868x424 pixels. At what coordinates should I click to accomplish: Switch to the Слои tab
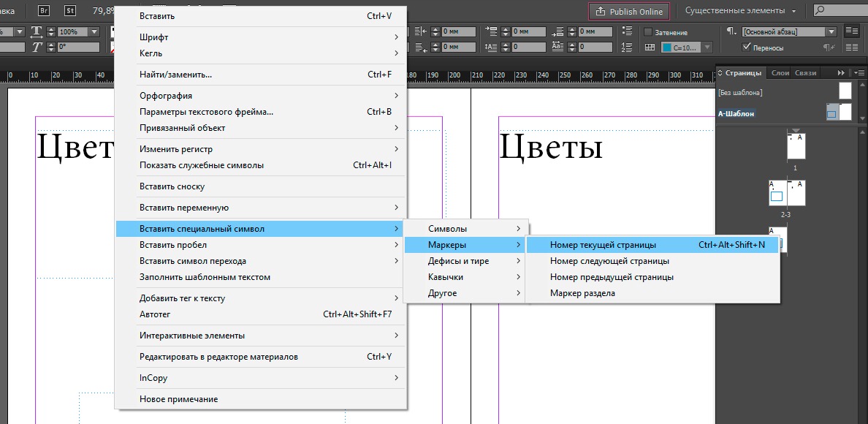[x=780, y=72]
